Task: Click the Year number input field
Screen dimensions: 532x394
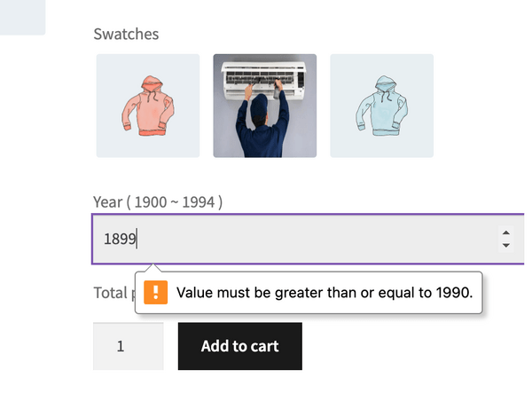Action: pos(293,239)
